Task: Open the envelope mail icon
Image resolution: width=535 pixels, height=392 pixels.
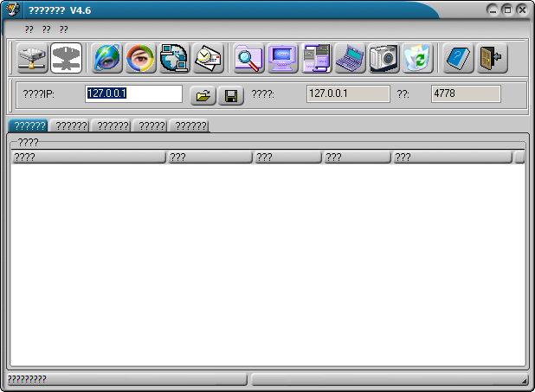Action: point(208,58)
